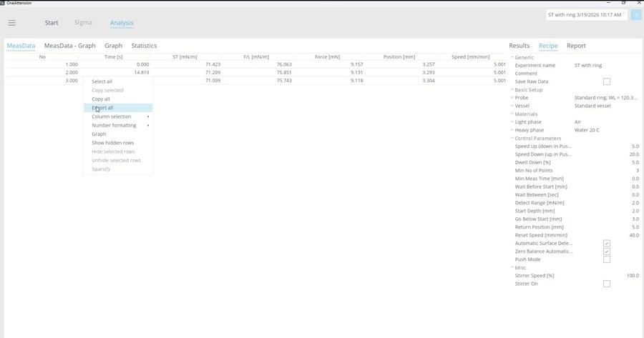The width and height of the screenshot is (644, 338).
Task: Open the OneAttension app icon menu
Action: point(2,2)
